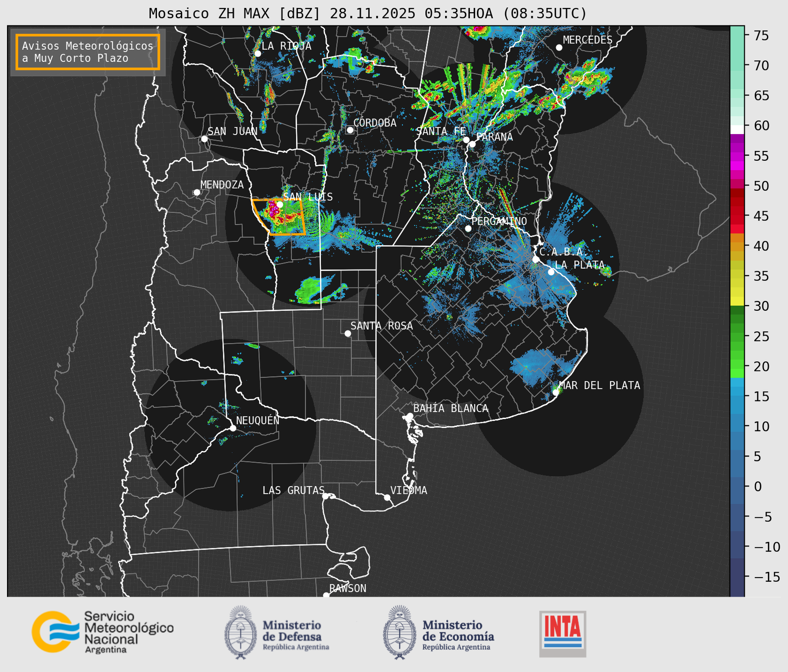Viewport: 788px width, 672px height.
Task: Click the Servicio Meteorológico Nacional logo
Action: pyautogui.click(x=103, y=632)
